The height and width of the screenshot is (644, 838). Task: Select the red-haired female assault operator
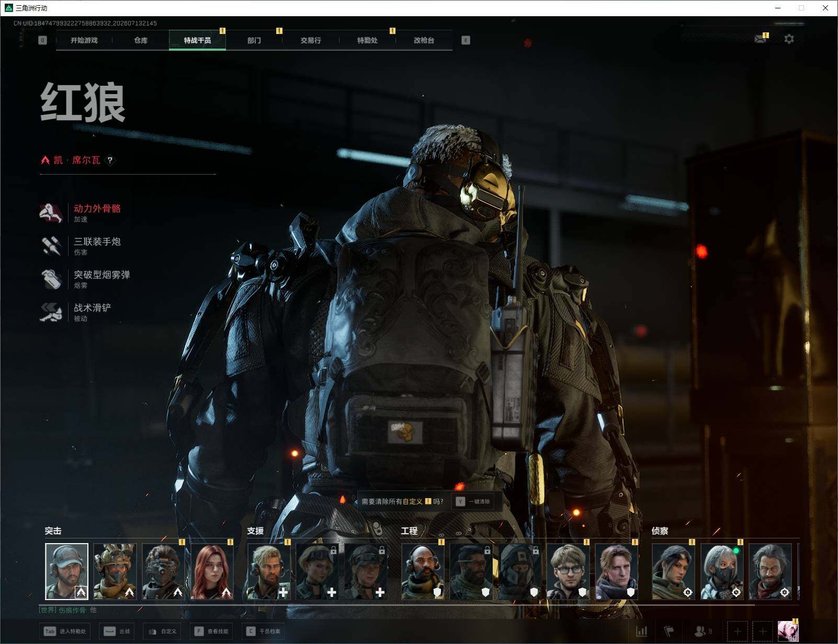point(212,571)
